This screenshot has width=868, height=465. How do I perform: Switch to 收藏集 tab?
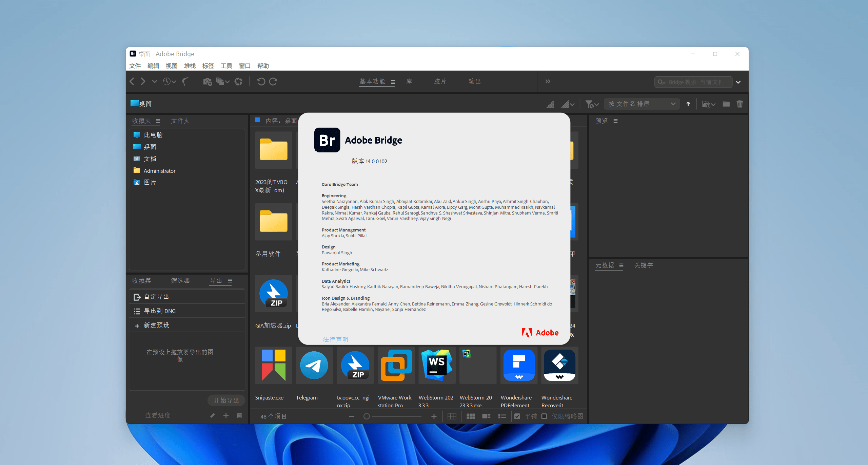142,281
